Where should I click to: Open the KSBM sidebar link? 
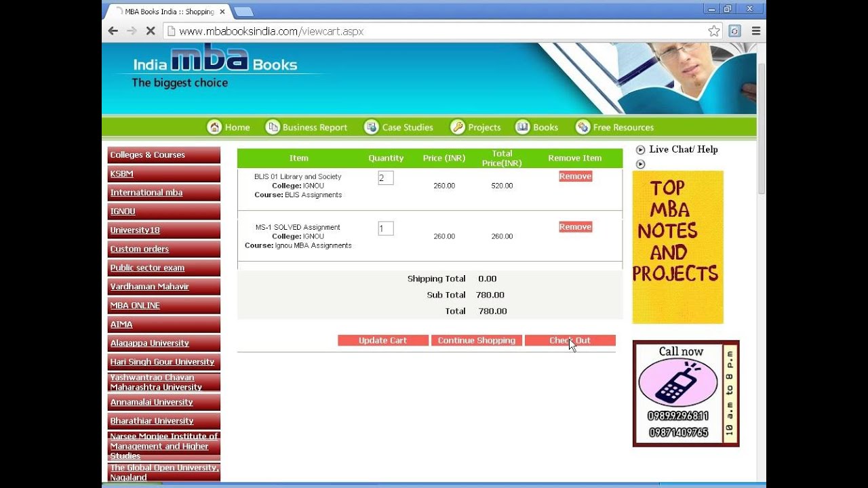coord(164,174)
